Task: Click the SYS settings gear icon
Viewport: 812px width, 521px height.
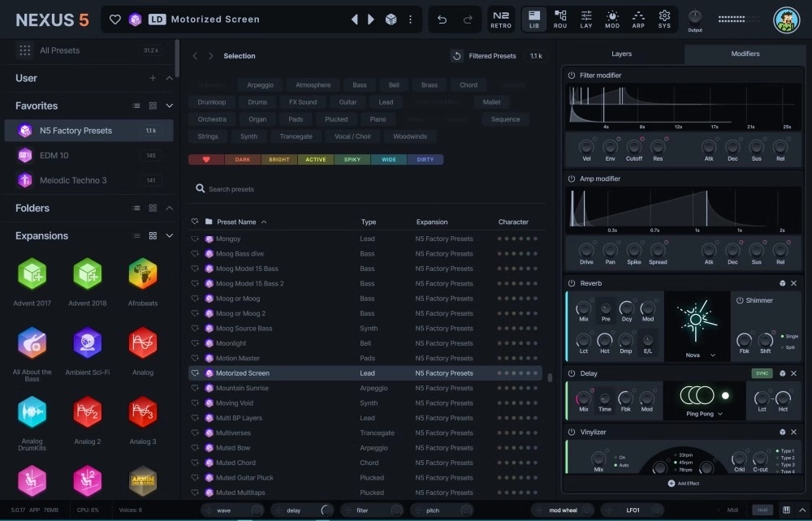Action: 664,19
